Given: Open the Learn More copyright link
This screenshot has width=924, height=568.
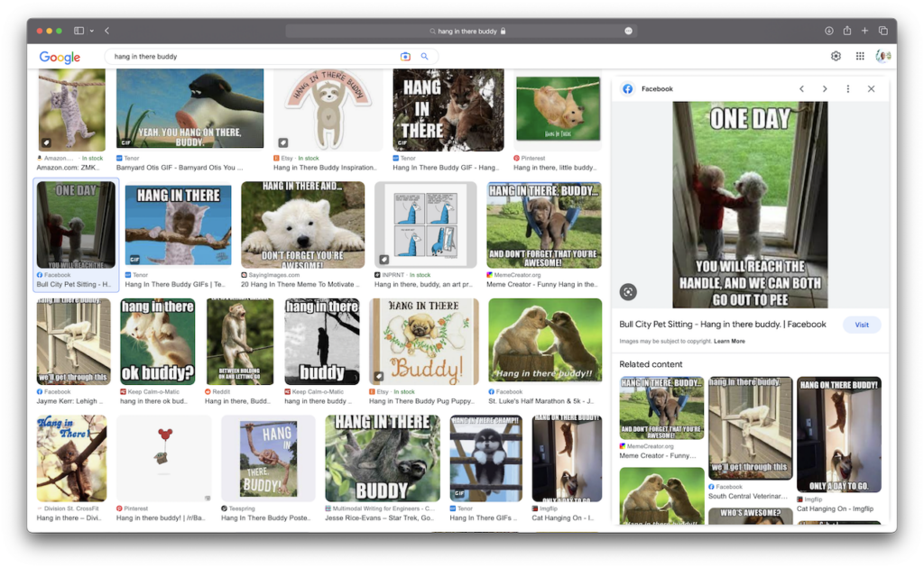Looking at the screenshot, I should (x=729, y=342).
